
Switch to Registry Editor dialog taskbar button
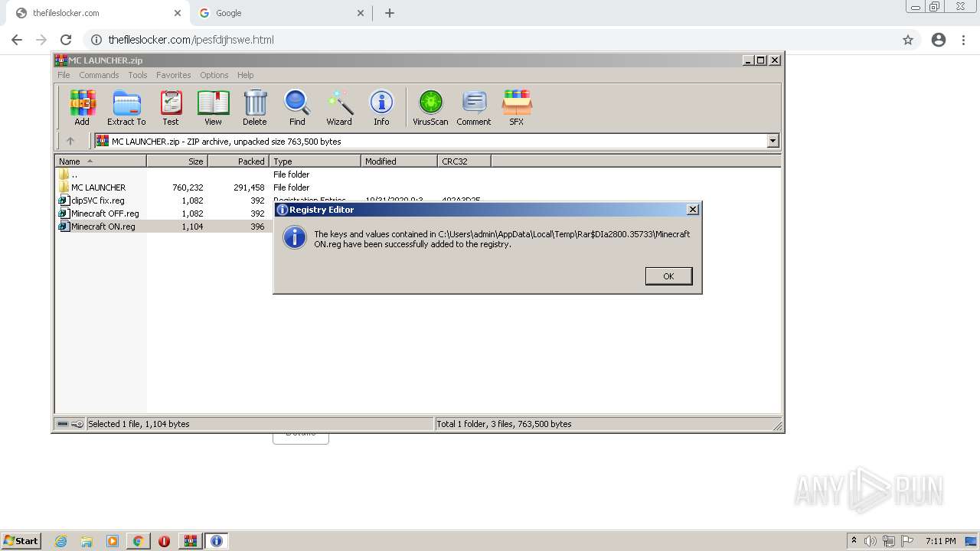tap(217, 541)
